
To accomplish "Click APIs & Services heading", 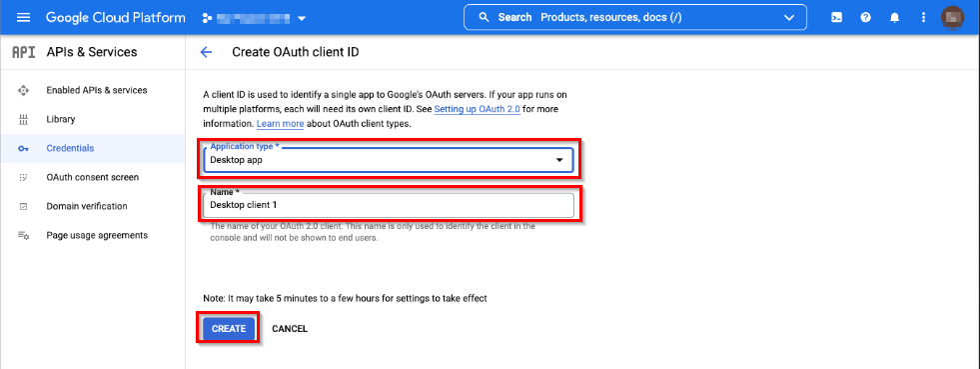I will click(x=92, y=53).
